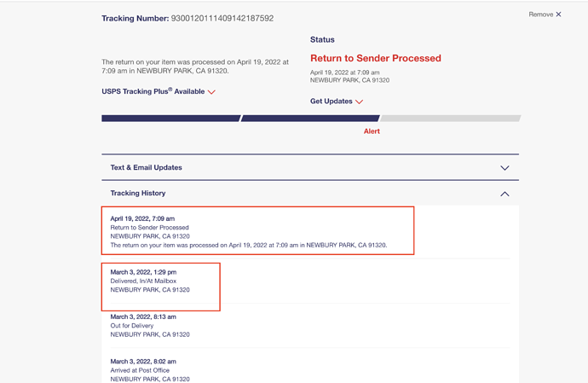Viewport: 588px width, 383px height.
Task: Select the April 19, 2022 7:09 am entry
Action: [x=142, y=218]
